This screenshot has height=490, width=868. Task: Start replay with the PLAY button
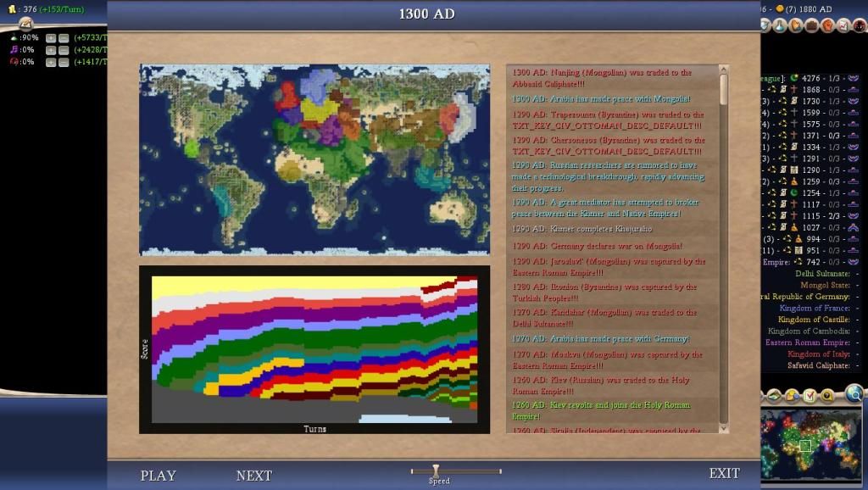coord(158,476)
